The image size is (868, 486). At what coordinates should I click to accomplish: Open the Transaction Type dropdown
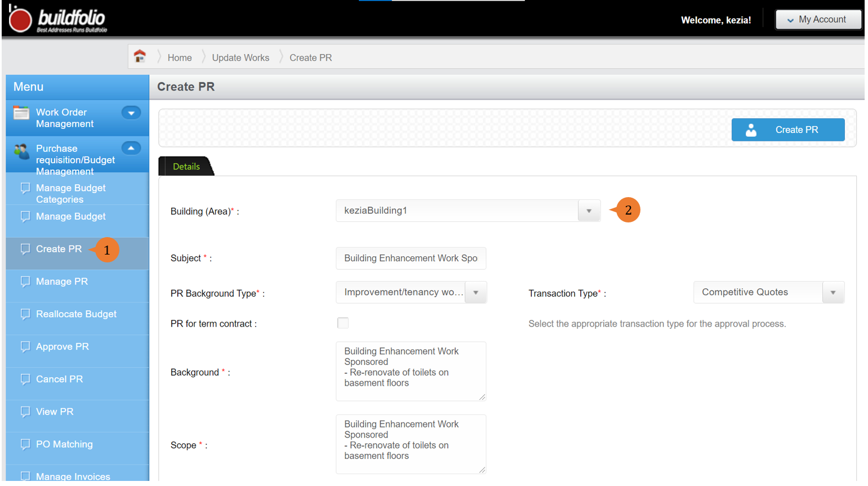pyautogui.click(x=833, y=292)
